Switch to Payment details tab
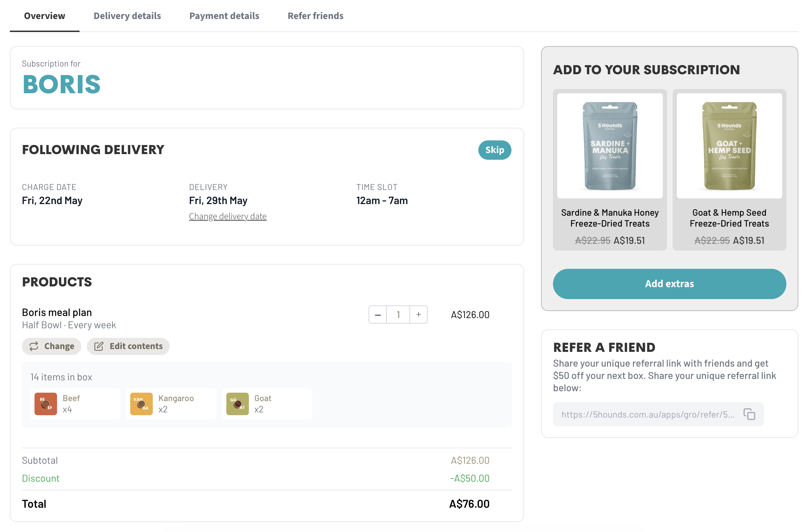This screenshot has width=811, height=532. point(224,16)
